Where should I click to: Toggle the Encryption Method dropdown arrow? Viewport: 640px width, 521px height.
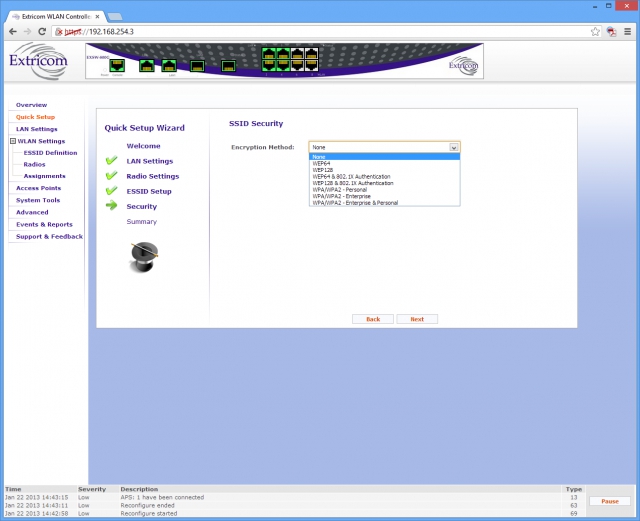453,147
